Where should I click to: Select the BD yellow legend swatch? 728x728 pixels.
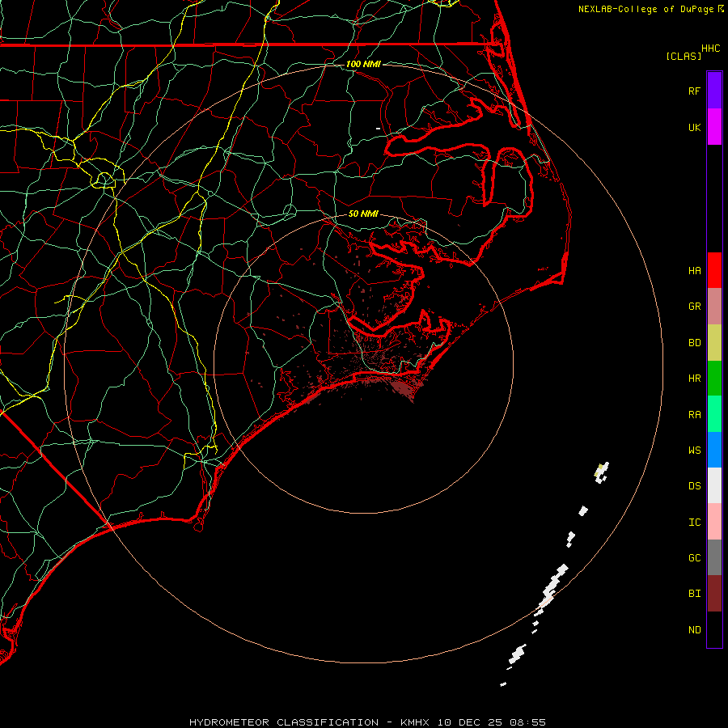714,343
